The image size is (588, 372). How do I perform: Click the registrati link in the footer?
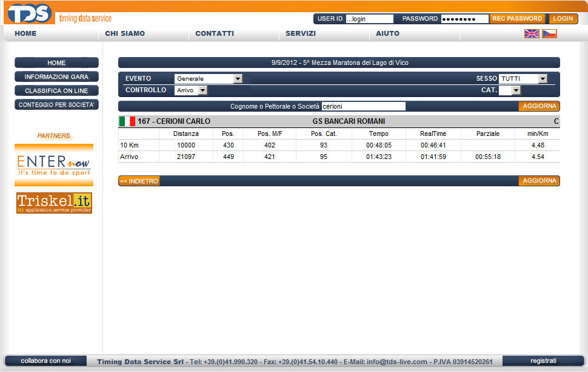(543, 360)
